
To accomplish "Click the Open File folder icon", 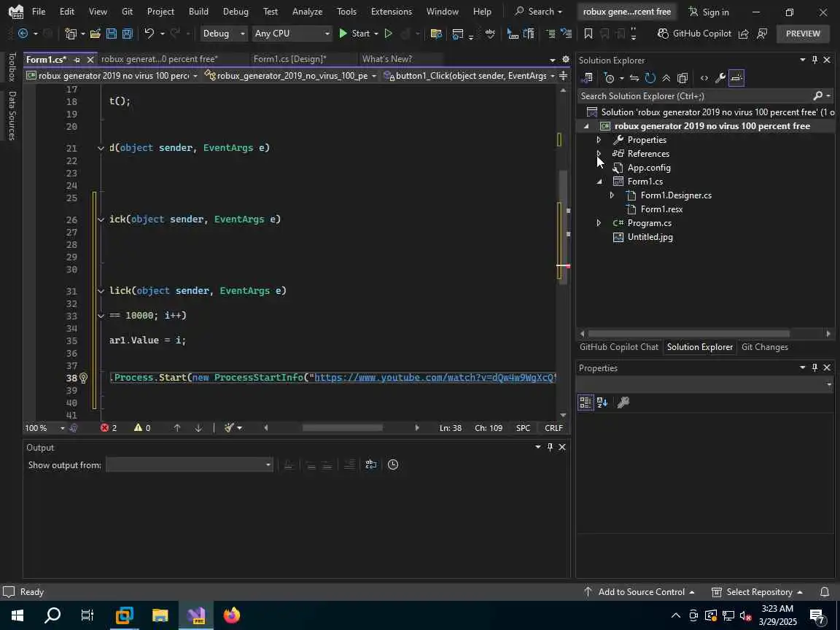I will [96, 34].
